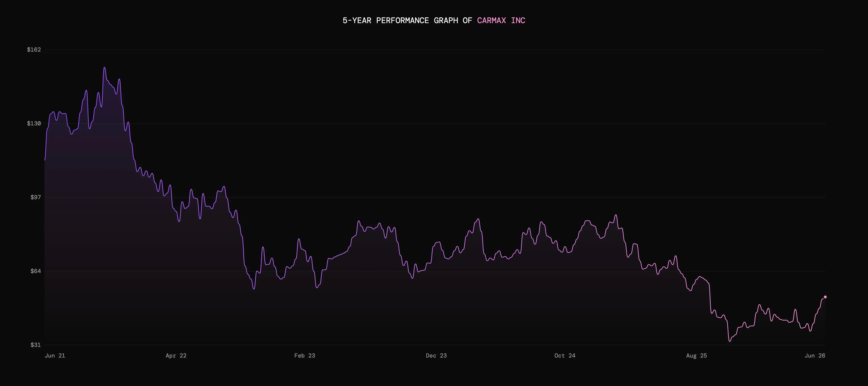Click the chart title '5-YEAR PERFORMANCE GRAPH OF'
Viewport: 868px width, 386px height.
click(407, 20)
